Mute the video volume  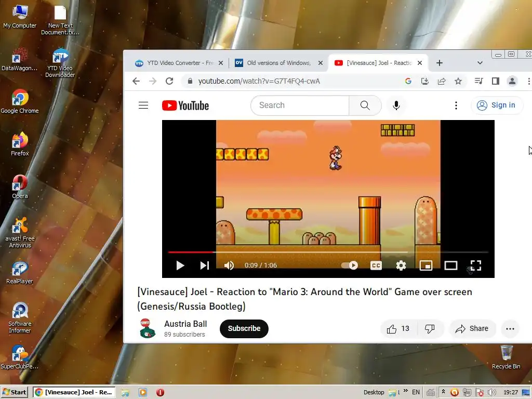[x=229, y=265]
